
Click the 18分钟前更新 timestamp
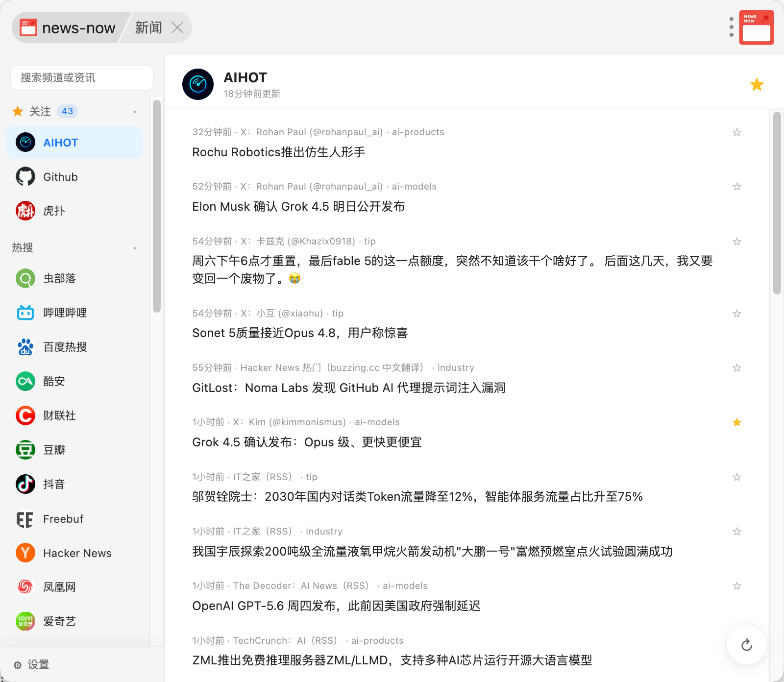(252, 94)
